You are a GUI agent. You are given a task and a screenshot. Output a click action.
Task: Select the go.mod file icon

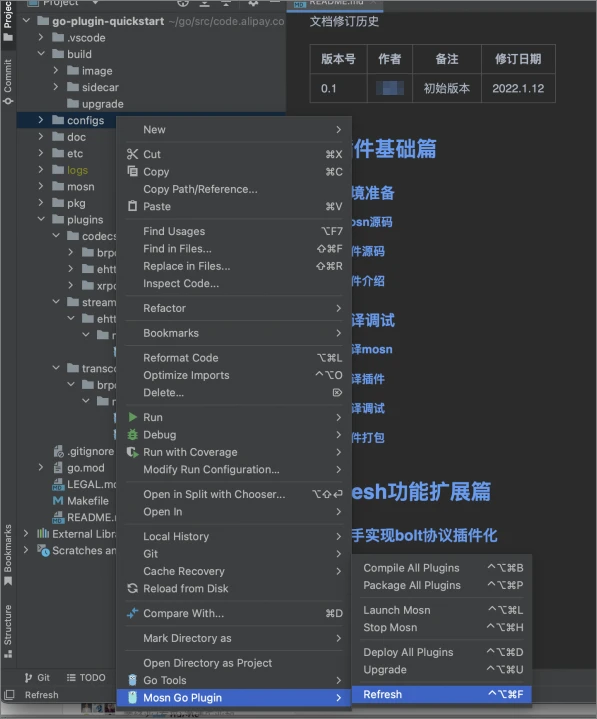click(58, 468)
